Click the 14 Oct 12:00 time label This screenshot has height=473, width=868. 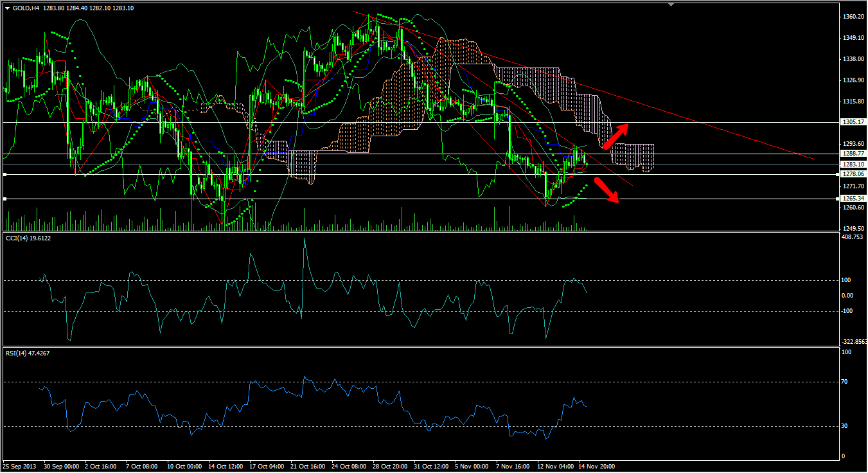[226, 467]
